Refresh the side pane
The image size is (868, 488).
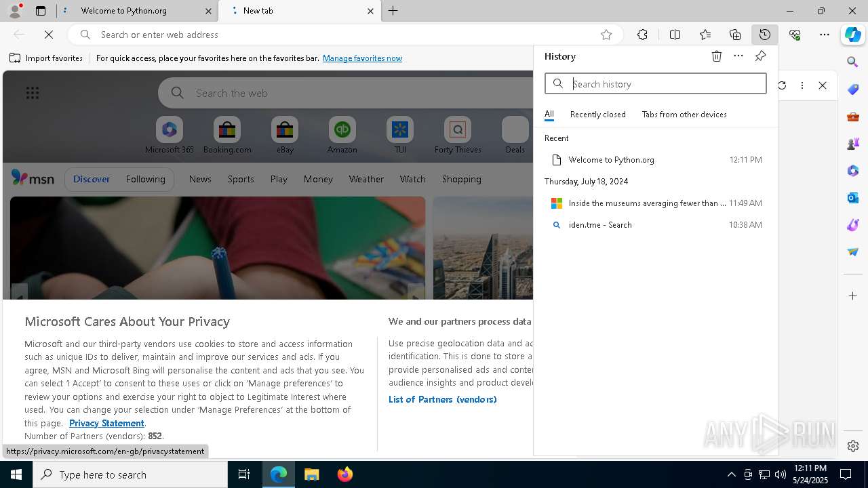[782, 85]
